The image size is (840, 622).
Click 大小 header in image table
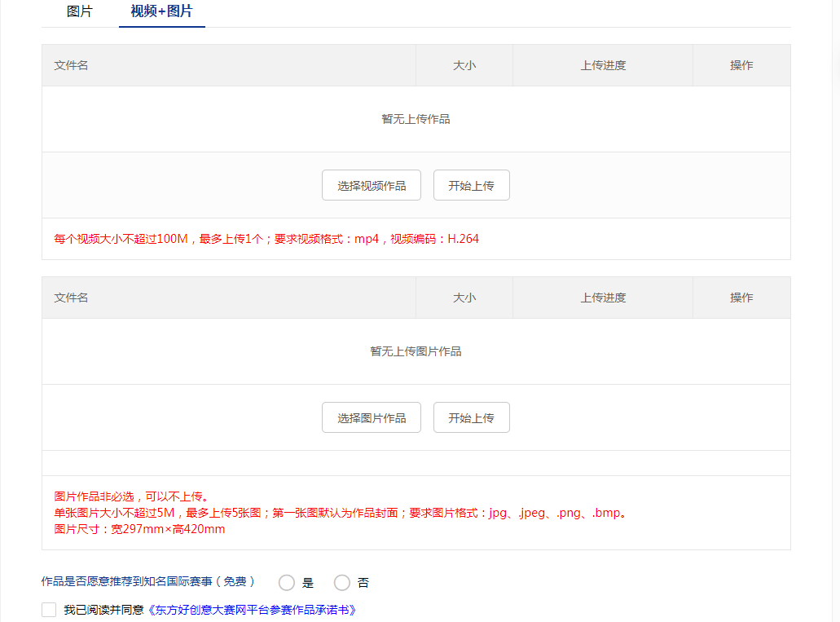pos(464,298)
